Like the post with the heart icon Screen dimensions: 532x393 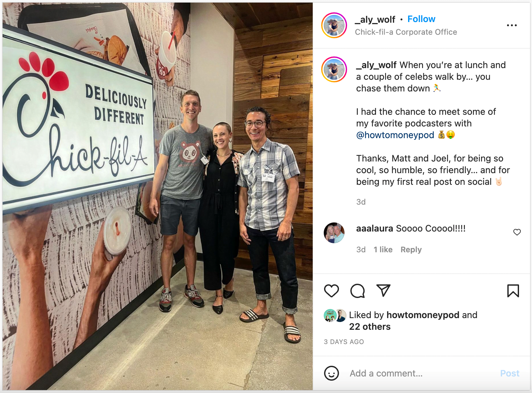pos(332,291)
